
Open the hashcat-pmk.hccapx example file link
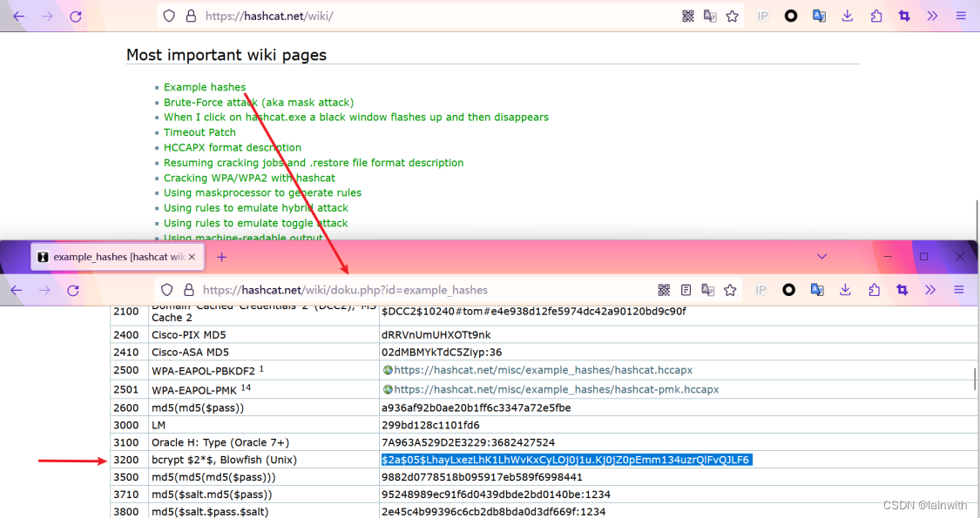tap(557, 389)
